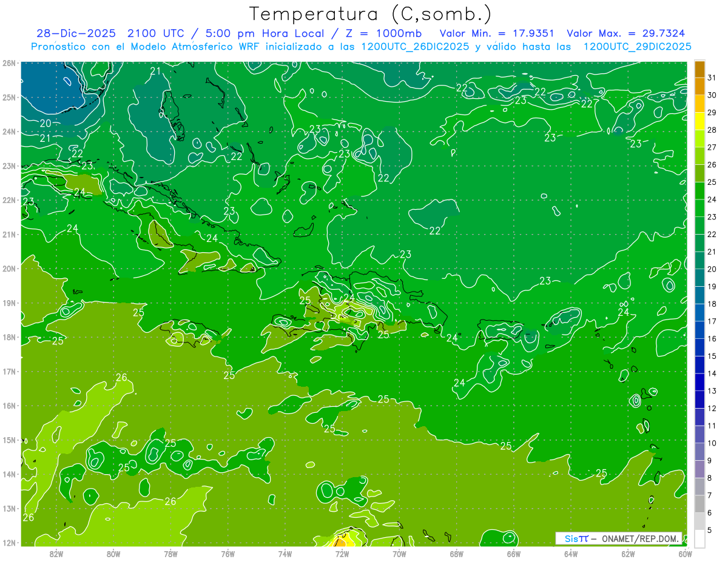Click the 76W longitude axis label
The height and width of the screenshot is (562, 728).
pyautogui.click(x=228, y=554)
